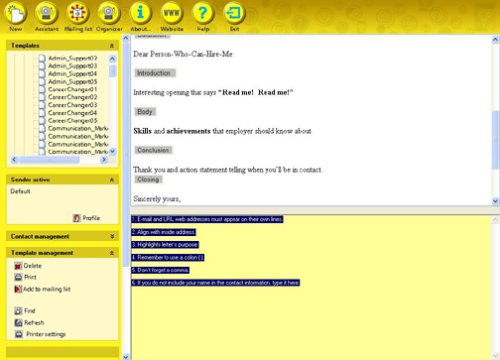Select template Admin_Support04

click(73, 74)
